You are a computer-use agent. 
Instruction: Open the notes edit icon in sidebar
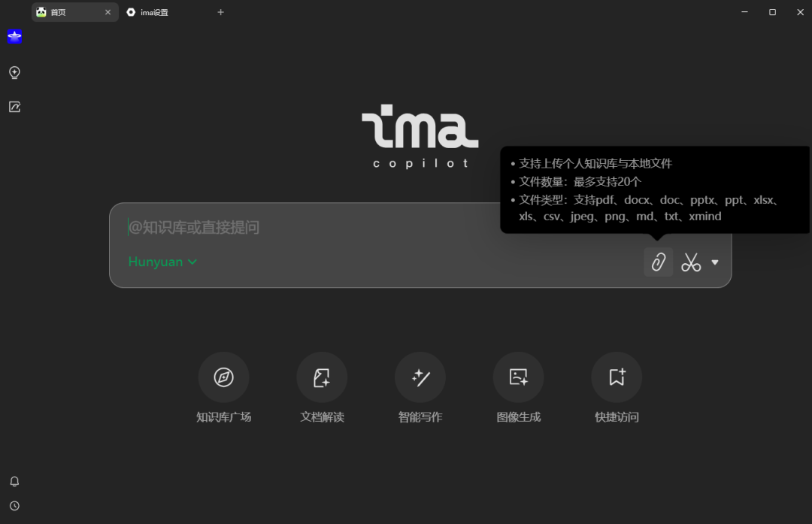point(14,107)
